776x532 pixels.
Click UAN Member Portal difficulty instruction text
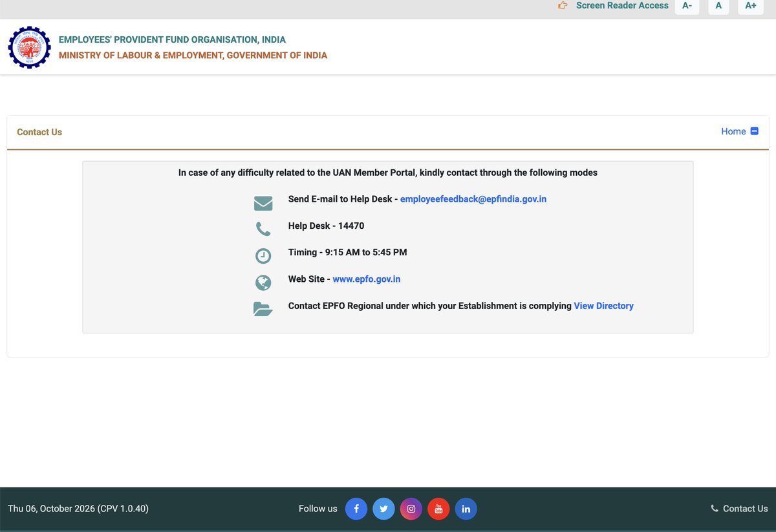point(388,173)
